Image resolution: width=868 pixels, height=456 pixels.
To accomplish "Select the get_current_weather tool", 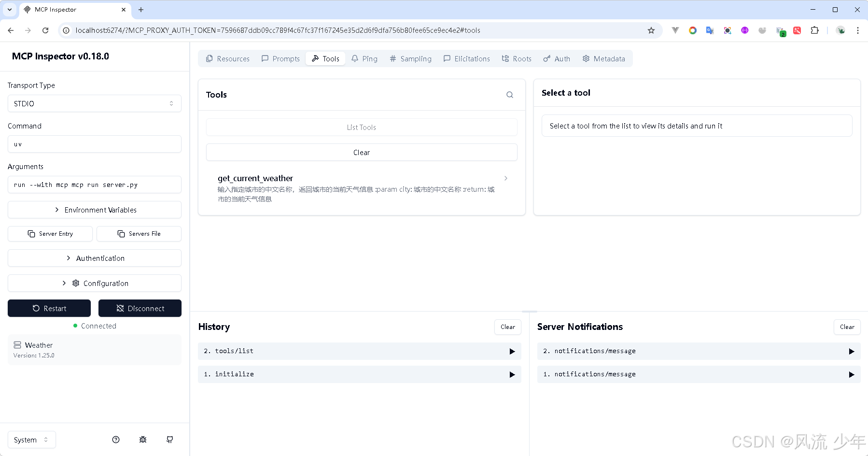I will point(362,188).
